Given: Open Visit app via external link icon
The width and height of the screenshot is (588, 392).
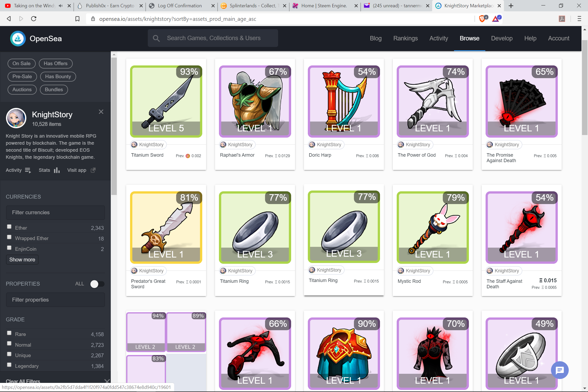Looking at the screenshot, I should 93,170.
